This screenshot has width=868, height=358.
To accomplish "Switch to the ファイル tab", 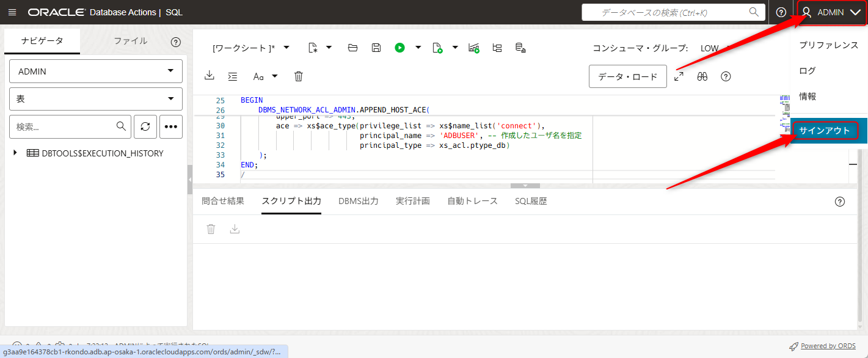I will pos(131,41).
